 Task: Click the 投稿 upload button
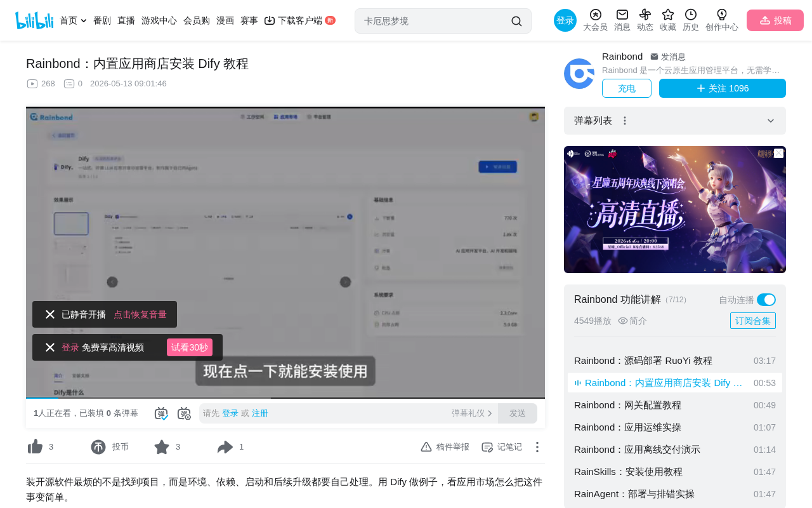[x=775, y=20]
